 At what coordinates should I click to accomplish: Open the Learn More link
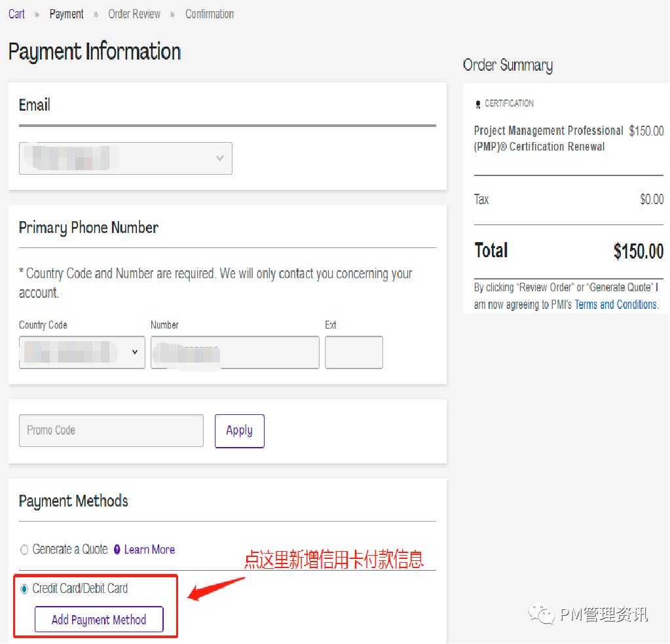click(x=149, y=550)
